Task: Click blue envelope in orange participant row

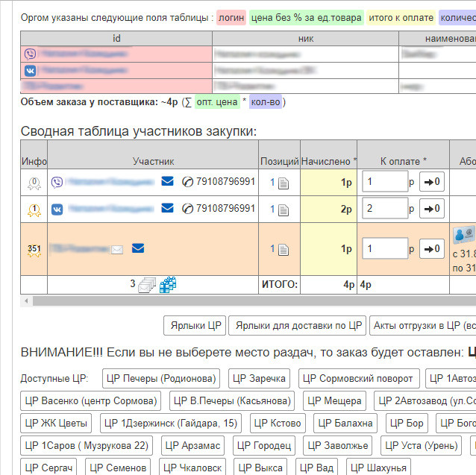Action: pos(138,248)
